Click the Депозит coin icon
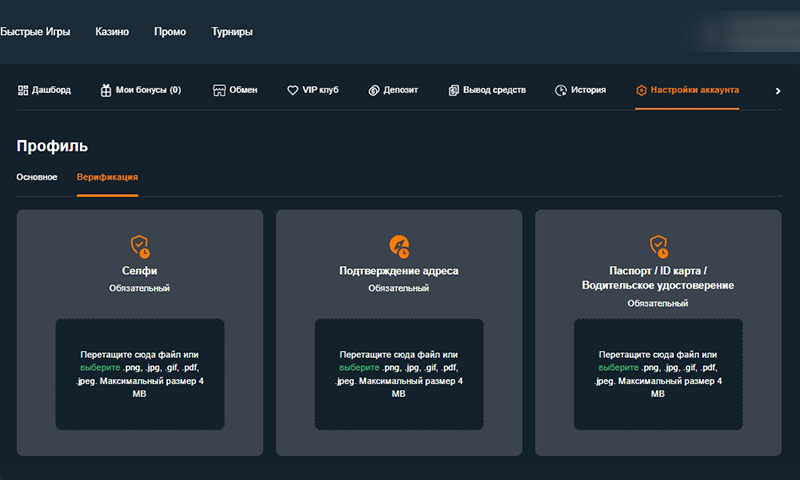Screen dimensions: 800x480 pyautogui.click(x=374, y=90)
